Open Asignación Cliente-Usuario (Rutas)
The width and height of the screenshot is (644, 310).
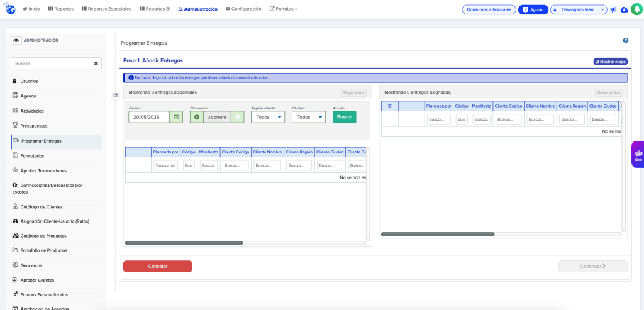[x=56, y=221]
